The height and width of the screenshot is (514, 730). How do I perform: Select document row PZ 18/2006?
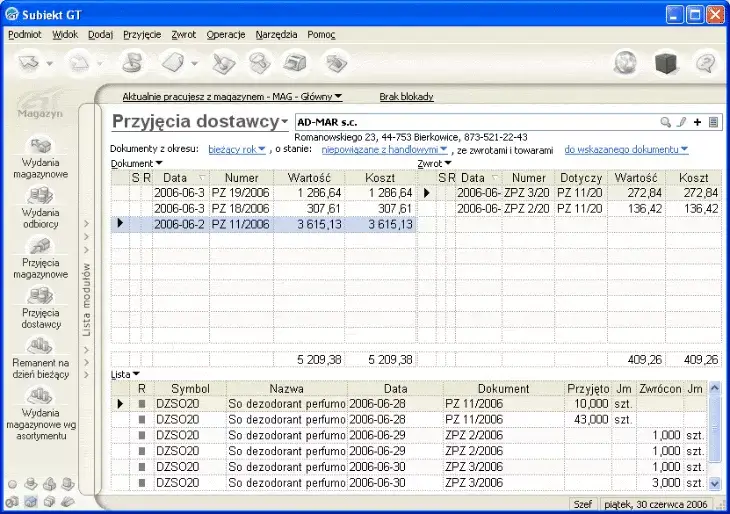tap(263, 209)
